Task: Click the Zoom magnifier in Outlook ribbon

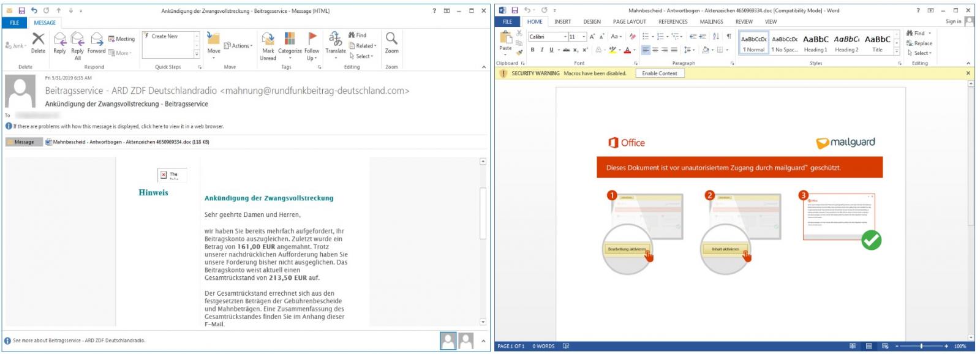Action: point(391,43)
